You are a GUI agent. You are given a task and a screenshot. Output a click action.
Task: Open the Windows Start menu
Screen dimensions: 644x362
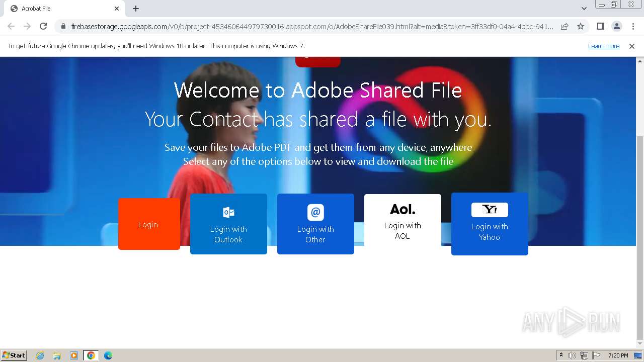pyautogui.click(x=14, y=355)
